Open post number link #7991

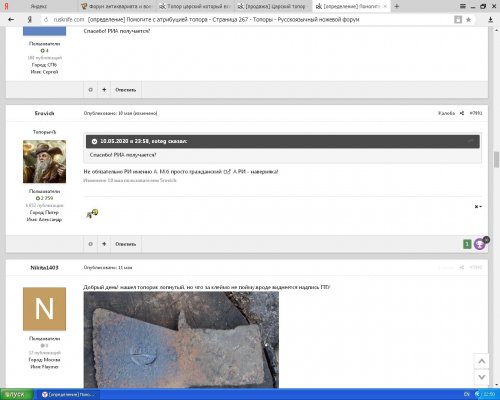pos(476,113)
